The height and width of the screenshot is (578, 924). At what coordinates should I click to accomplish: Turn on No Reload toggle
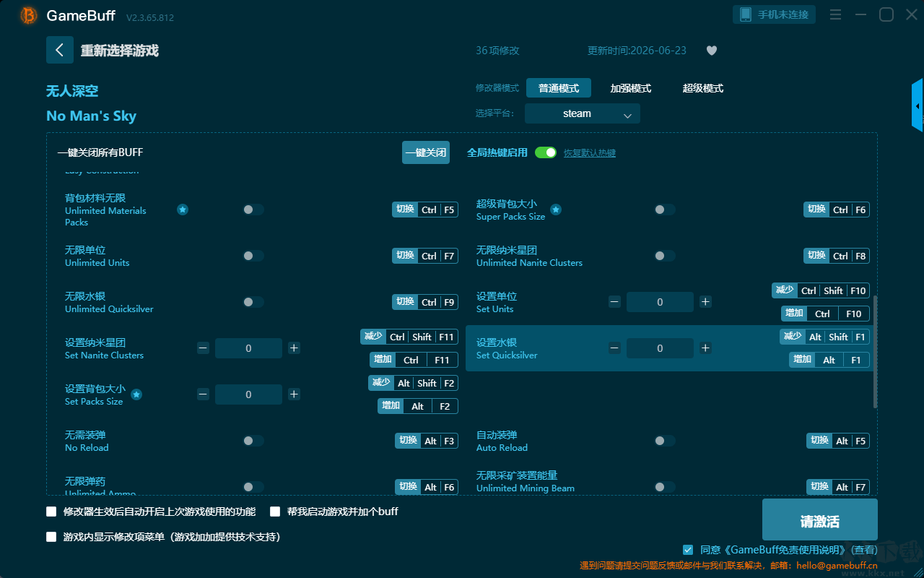[x=253, y=441]
